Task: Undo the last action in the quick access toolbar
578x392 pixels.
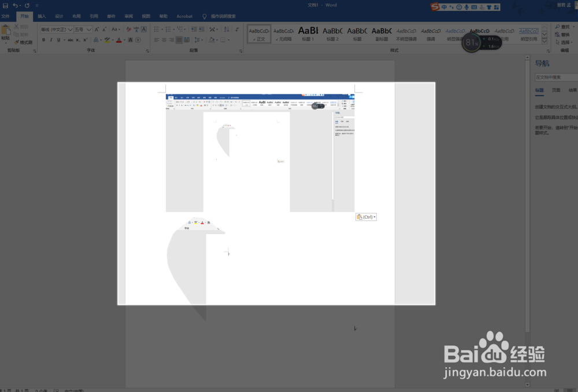Action: tap(15, 6)
